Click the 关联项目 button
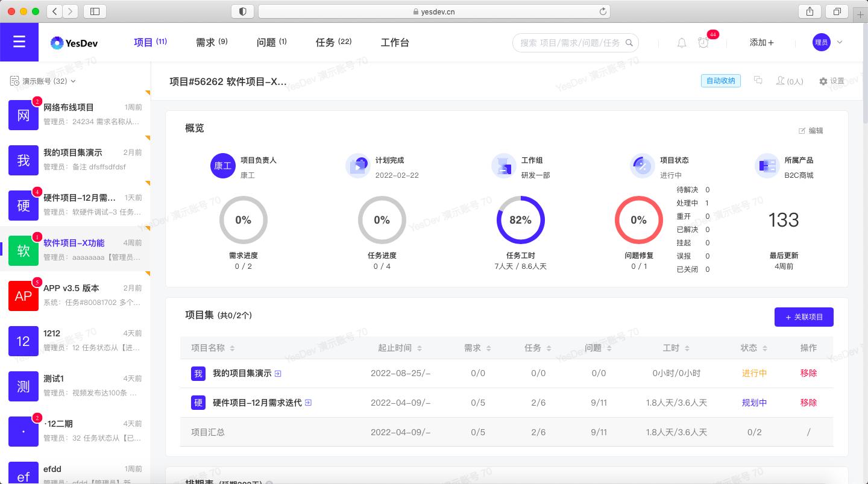 [x=804, y=316]
